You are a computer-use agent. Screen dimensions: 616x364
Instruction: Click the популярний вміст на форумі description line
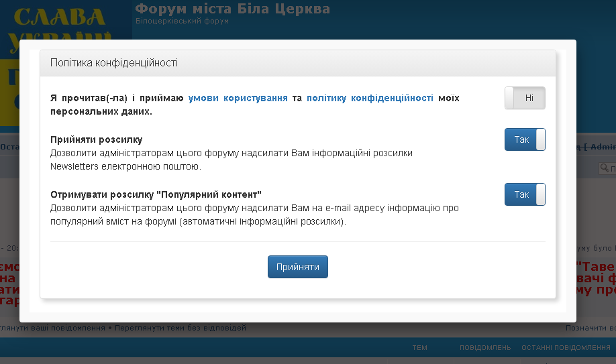pos(199,221)
